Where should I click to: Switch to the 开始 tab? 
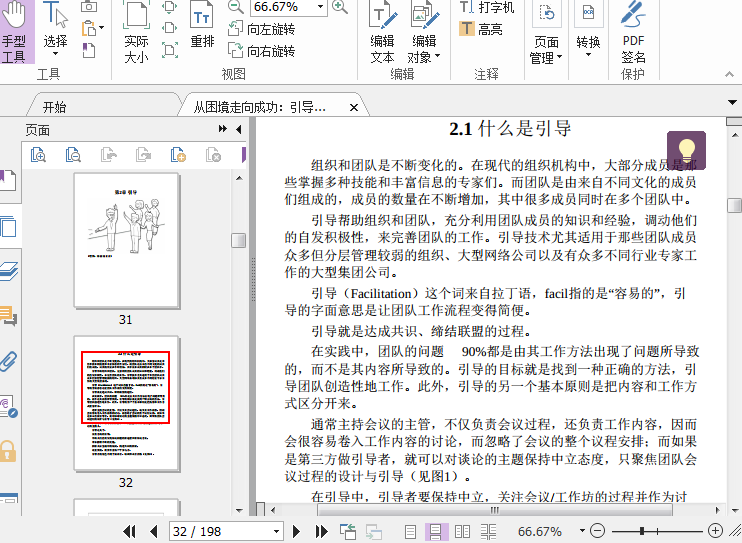pos(55,107)
